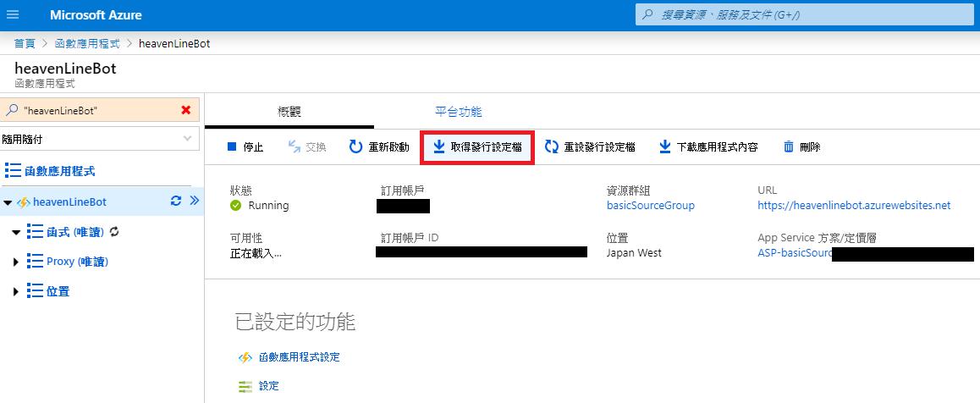Click the Japan West location value

tap(634, 253)
